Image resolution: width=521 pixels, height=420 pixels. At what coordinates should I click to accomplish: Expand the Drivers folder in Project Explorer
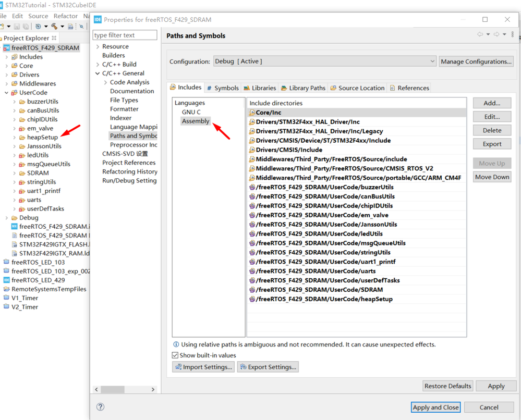point(6,75)
